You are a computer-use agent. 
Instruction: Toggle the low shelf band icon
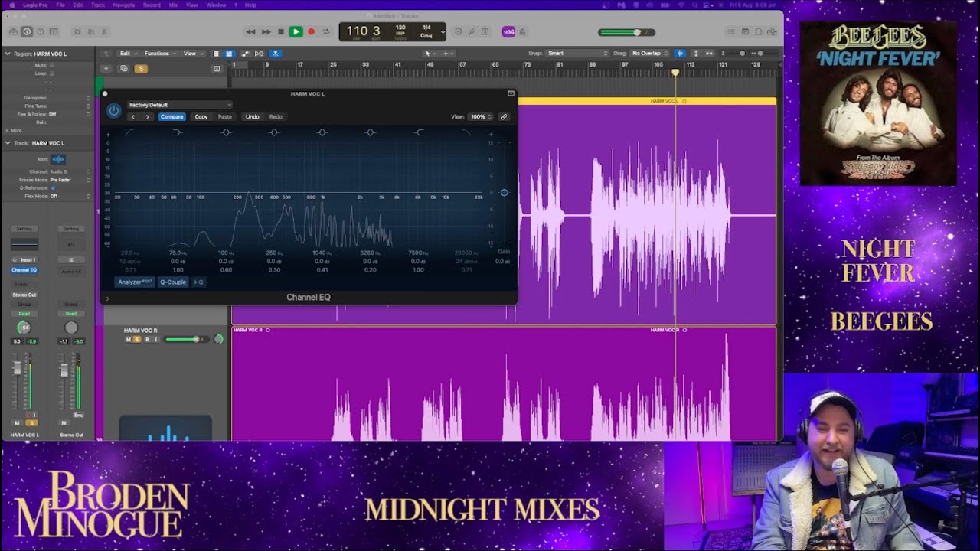178,132
